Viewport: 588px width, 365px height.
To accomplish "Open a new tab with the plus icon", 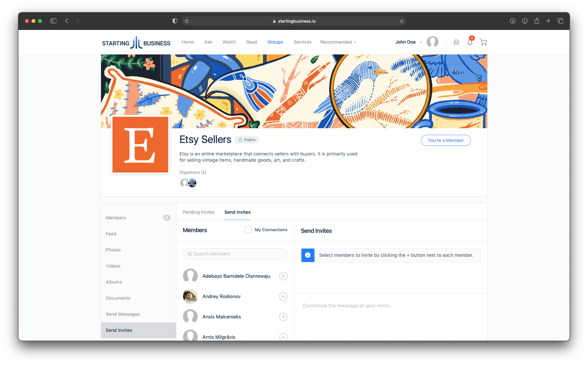I will pos(548,21).
